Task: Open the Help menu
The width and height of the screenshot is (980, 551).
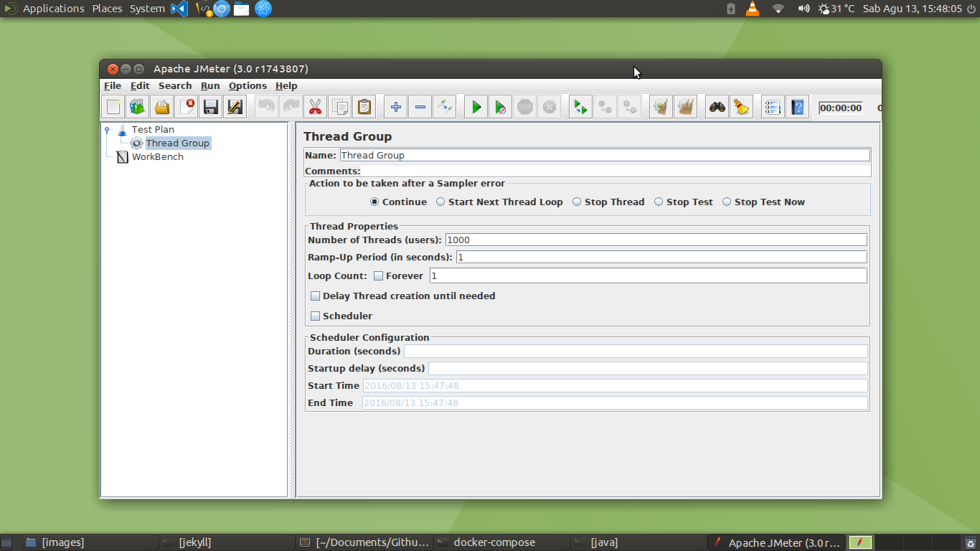Action: [x=286, y=86]
